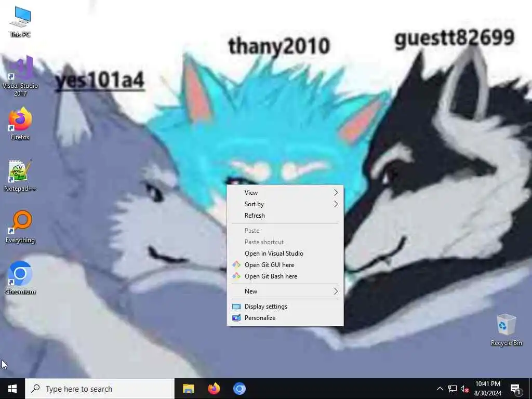Image resolution: width=532 pixels, height=399 pixels.
Task: Open the Windows Start menu
Action: click(12, 389)
